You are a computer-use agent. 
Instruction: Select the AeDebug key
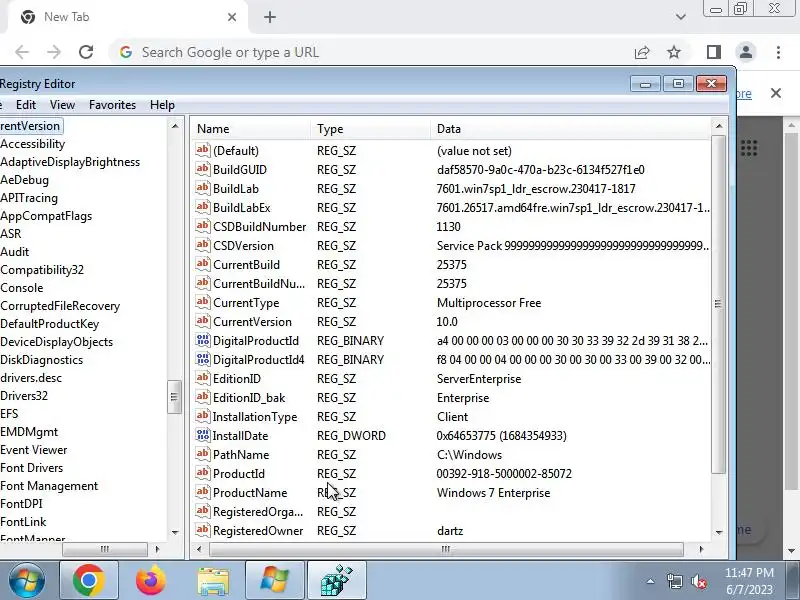[24, 180]
